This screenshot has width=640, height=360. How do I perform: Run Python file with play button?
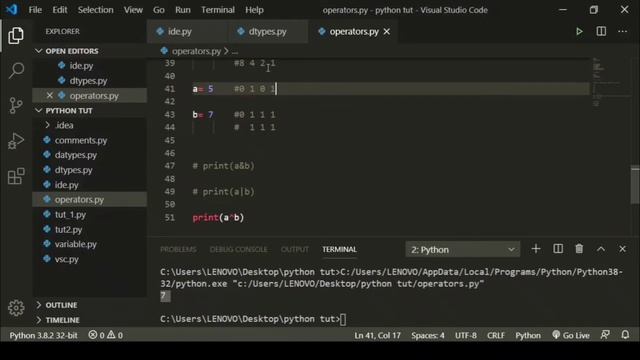tap(579, 31)
